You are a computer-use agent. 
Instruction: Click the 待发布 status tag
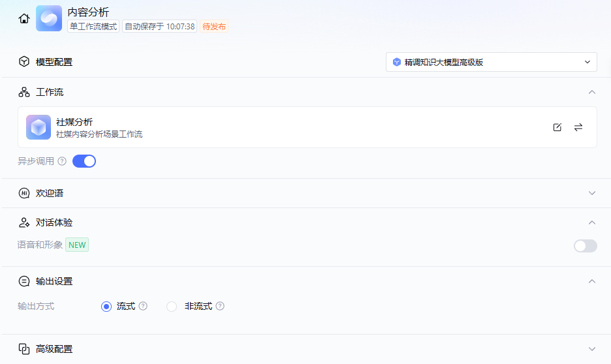pos(214,27)
